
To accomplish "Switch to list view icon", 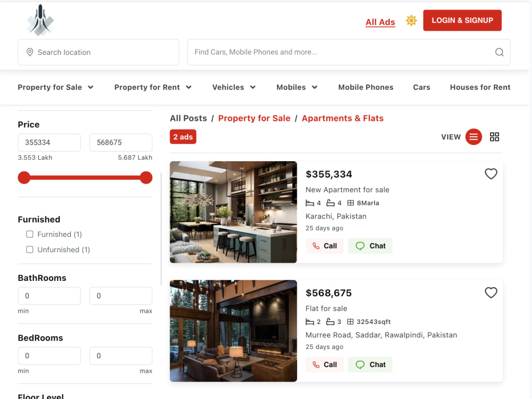I will [473, 137].
